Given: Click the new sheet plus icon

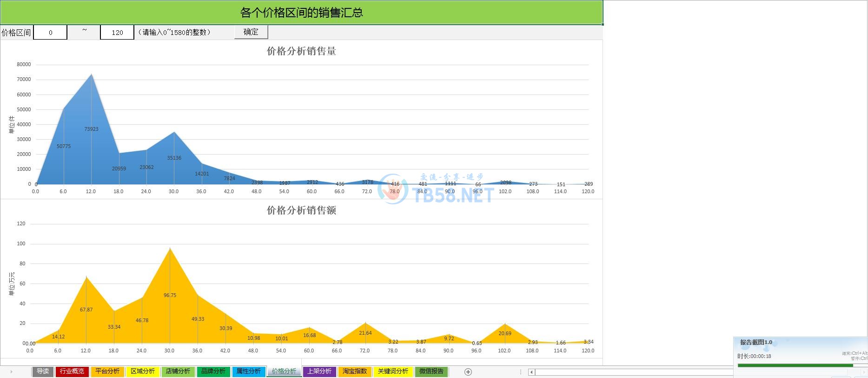Looking at the screenshot, I should [468, 371].
